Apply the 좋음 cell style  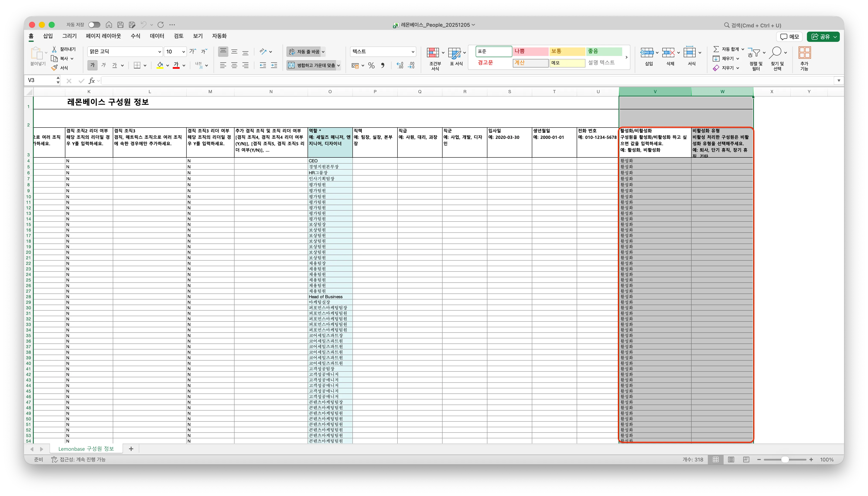click(604, 51)
